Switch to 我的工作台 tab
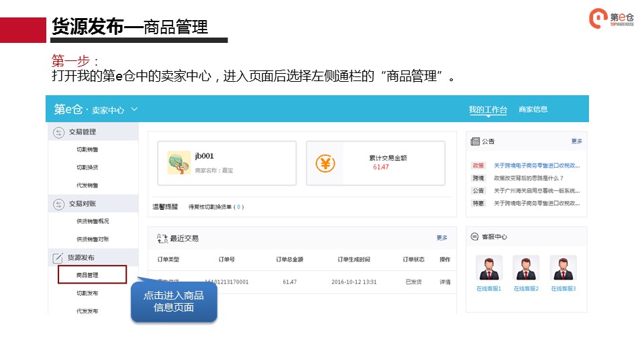 [x=488, y=109]
